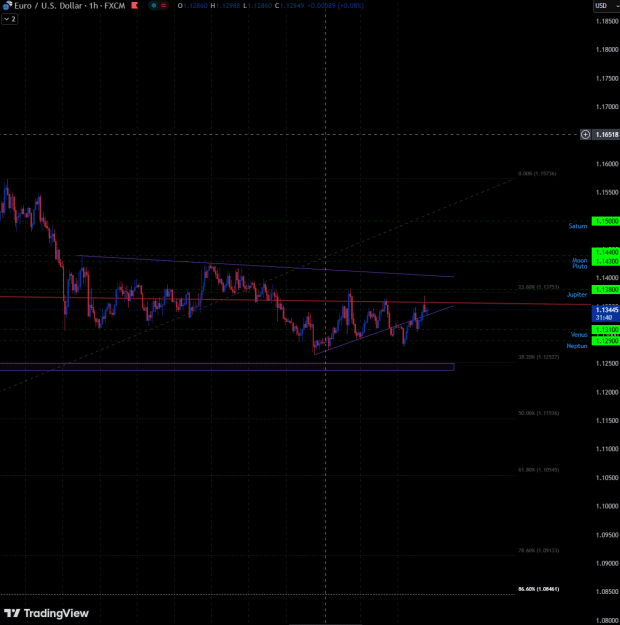Click the 0.00% (1.15736) Fibonacci label
The width and height of the screenshot is (620, 625).
537,174
